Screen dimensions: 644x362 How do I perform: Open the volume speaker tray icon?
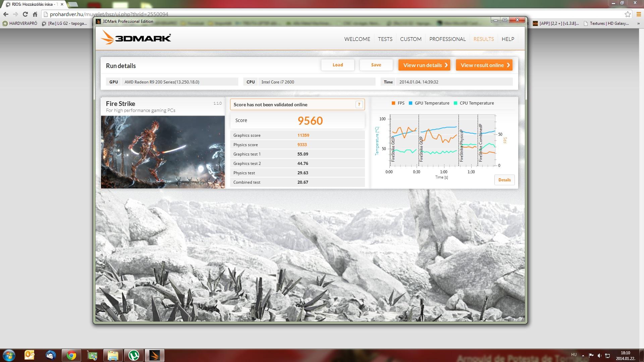(x=599, y=355)
